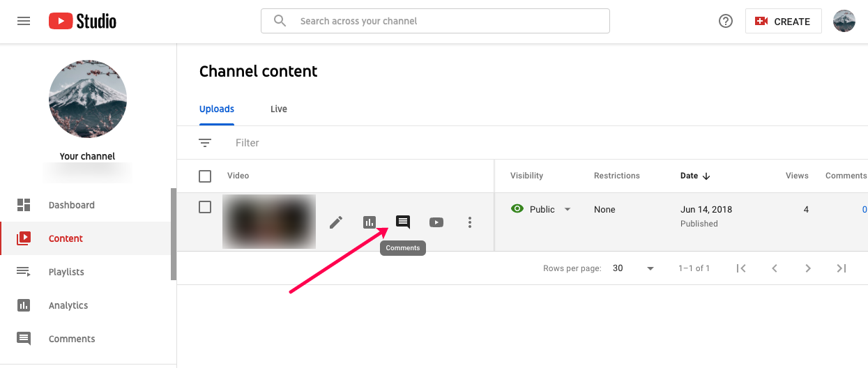Viewport: 868px width, 368px height.
Task: Jump to last page arrow
Action: coord(842,268)
